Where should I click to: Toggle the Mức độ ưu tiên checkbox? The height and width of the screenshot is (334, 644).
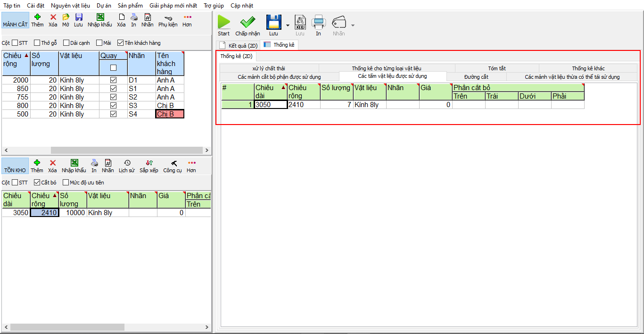(x=65, y=183)
